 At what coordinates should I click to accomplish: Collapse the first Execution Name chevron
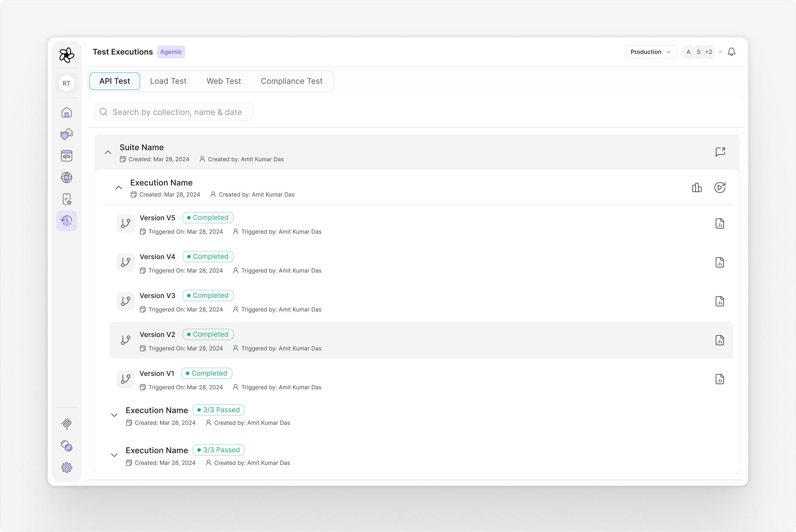coord(119,188)
